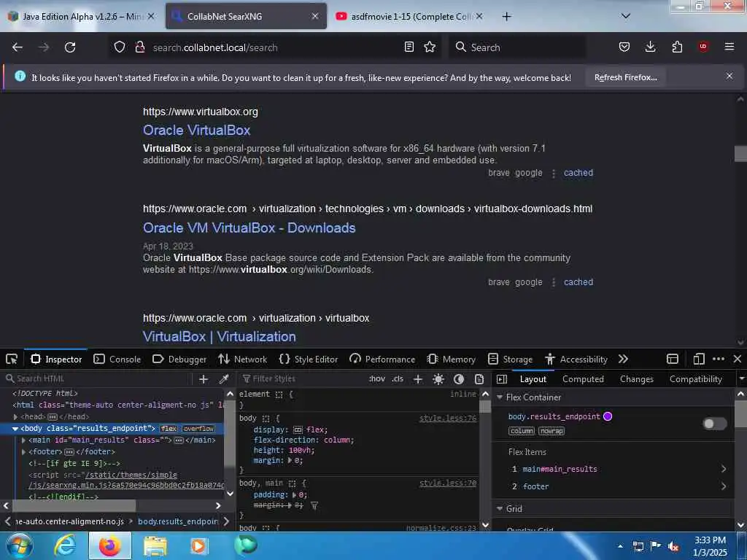The width and height of the screenshot is (747, 560).
Task: Open Internet Explorer from the taskbar
Action: coord(65,545)
